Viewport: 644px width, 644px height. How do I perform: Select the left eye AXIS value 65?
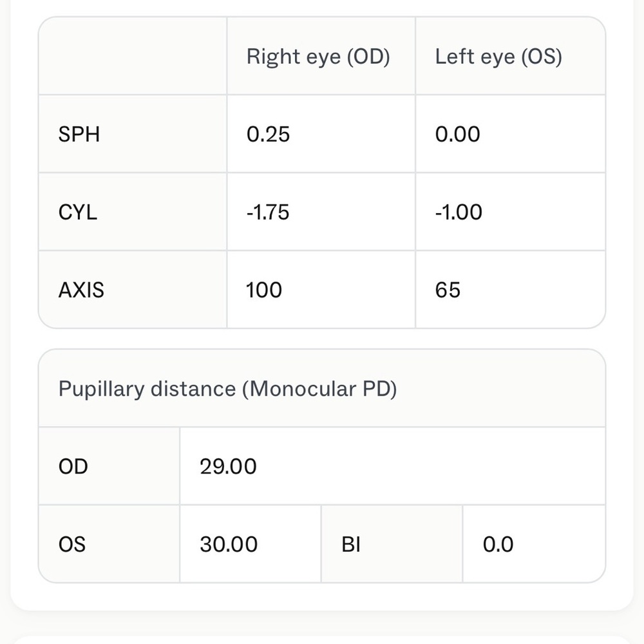[x=448, y=290]
